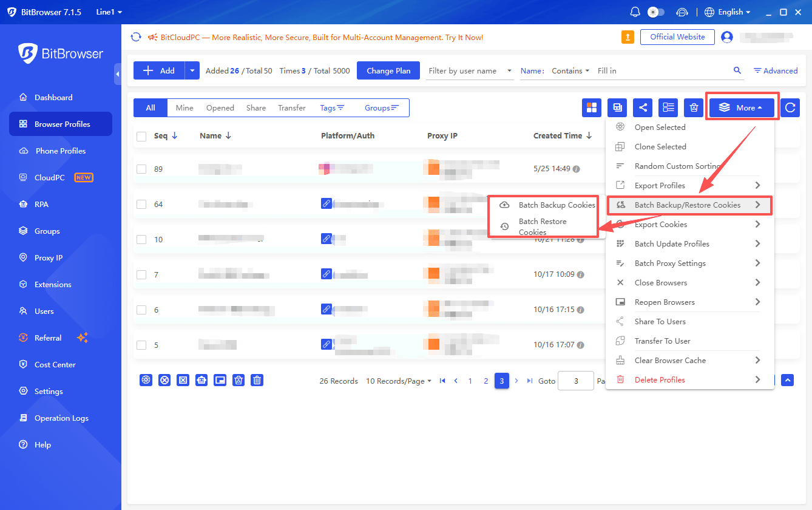
Task: Click the Advanced filter link
Action: (776, 71)
